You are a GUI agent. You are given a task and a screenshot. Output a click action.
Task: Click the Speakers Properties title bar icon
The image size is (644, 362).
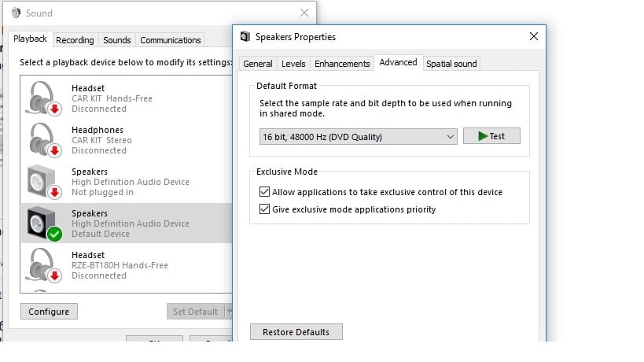(x=245, y=37)
